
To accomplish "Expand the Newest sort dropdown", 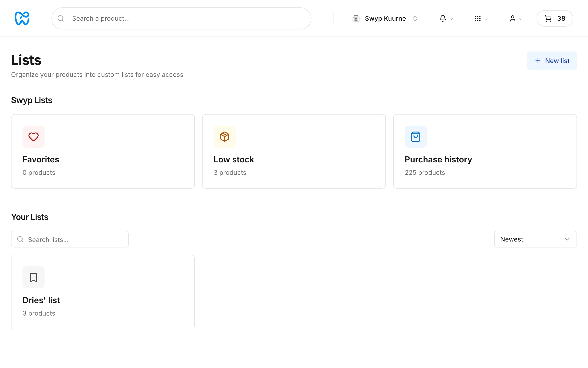I will coord(536,239).
